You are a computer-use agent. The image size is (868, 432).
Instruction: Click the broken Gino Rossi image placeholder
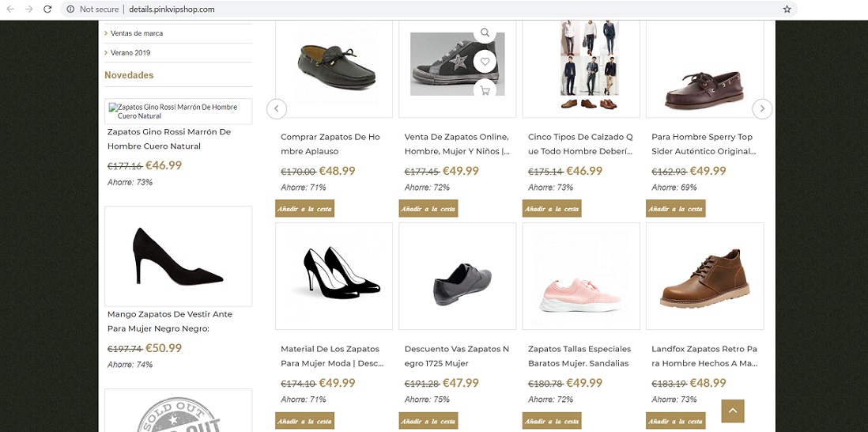(178, 112)
